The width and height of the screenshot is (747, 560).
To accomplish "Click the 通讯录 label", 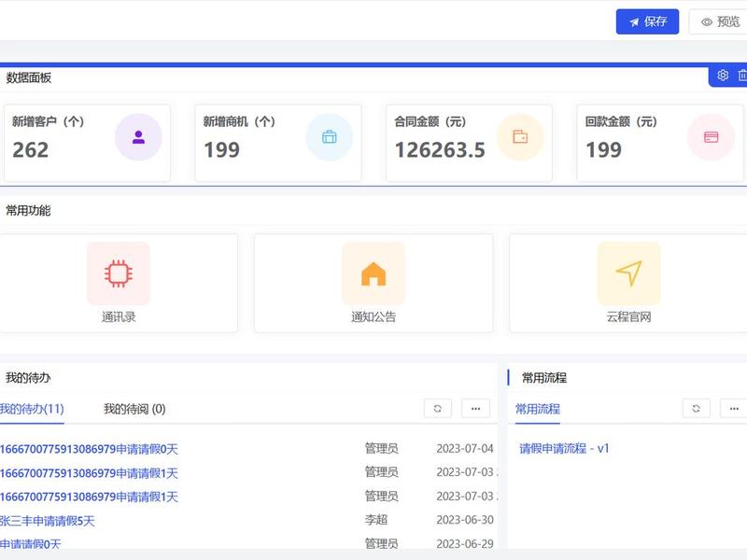I will [119, 316].
